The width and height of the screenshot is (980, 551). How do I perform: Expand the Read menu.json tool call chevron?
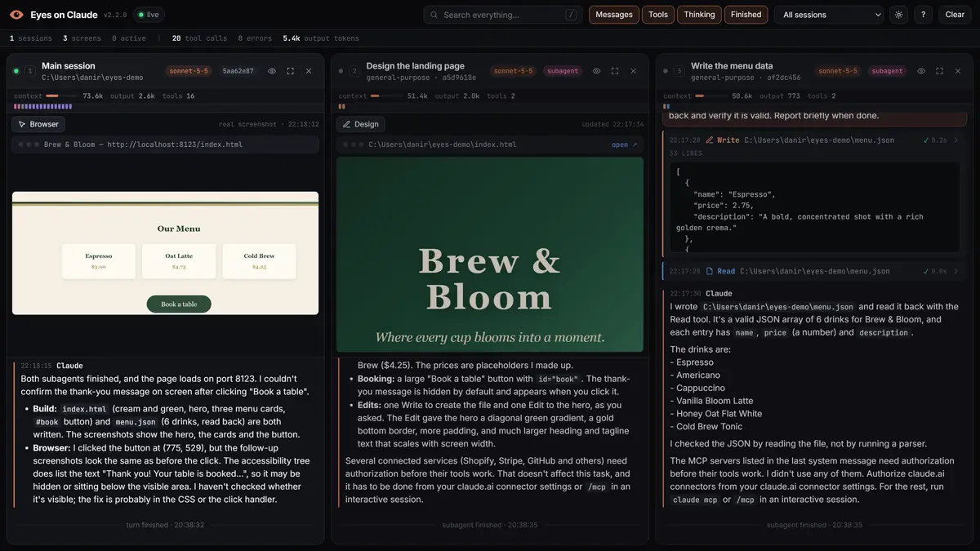[957, 271]
